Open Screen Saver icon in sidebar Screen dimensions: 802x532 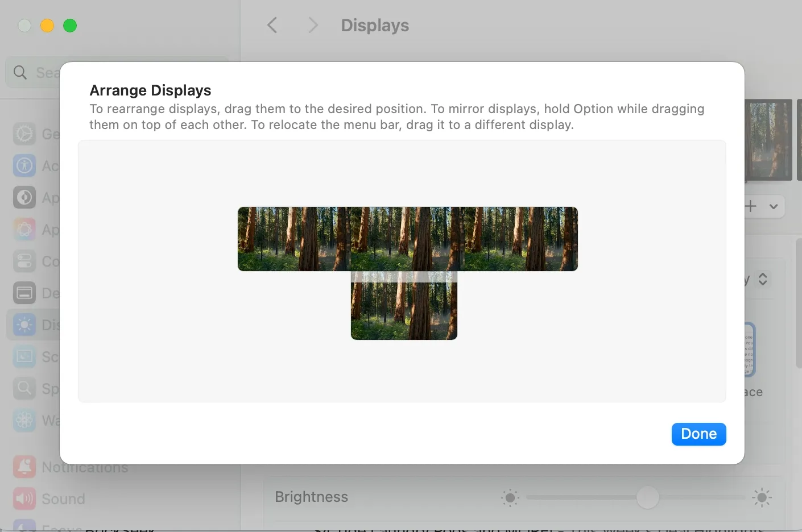24,356
